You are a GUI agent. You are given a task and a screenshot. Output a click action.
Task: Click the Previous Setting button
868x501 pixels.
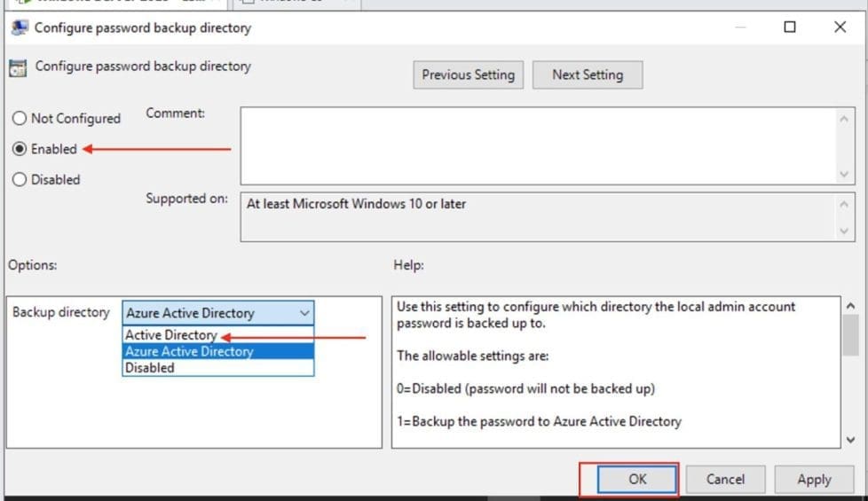[x=469, y=74]
